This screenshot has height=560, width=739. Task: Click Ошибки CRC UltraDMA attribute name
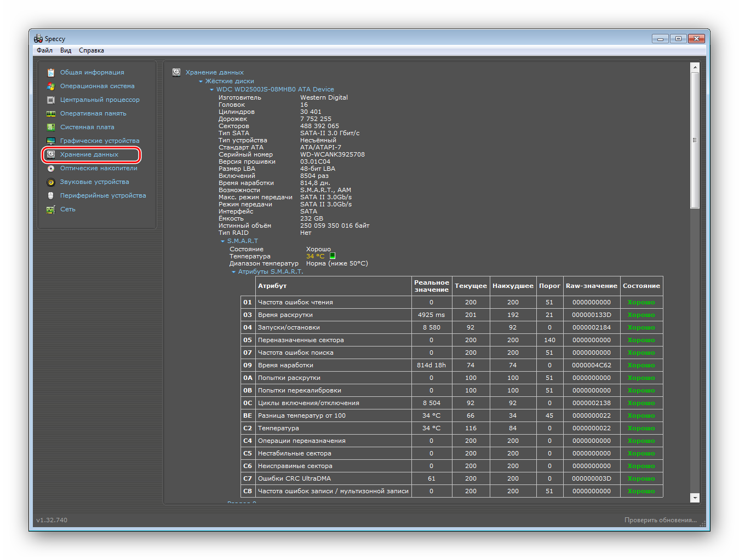(x=294, y=478)
